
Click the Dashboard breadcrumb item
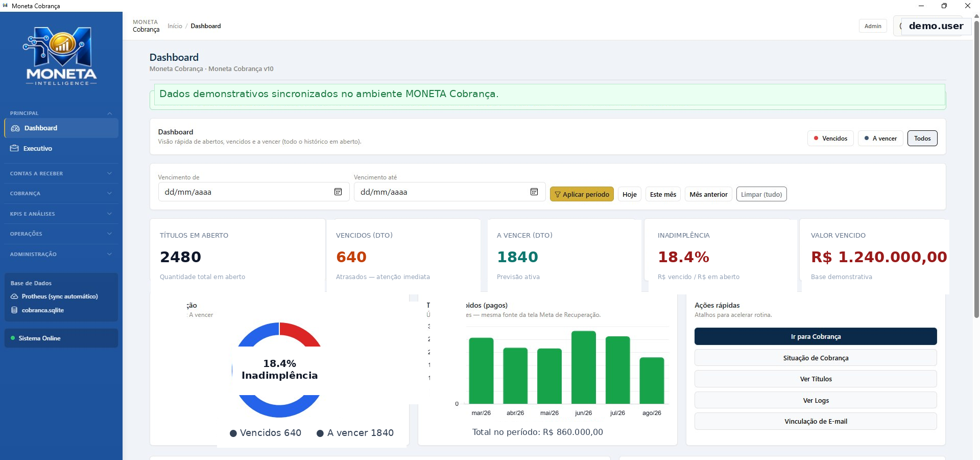point(206,26)
